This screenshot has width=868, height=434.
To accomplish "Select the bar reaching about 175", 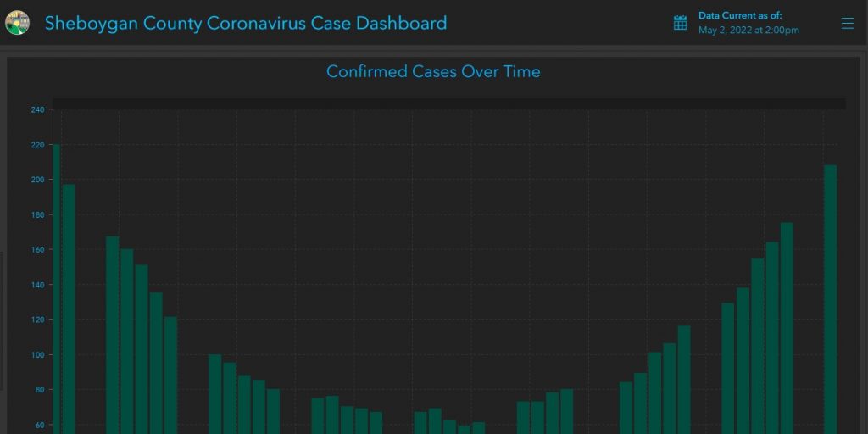I will point(787,328).
